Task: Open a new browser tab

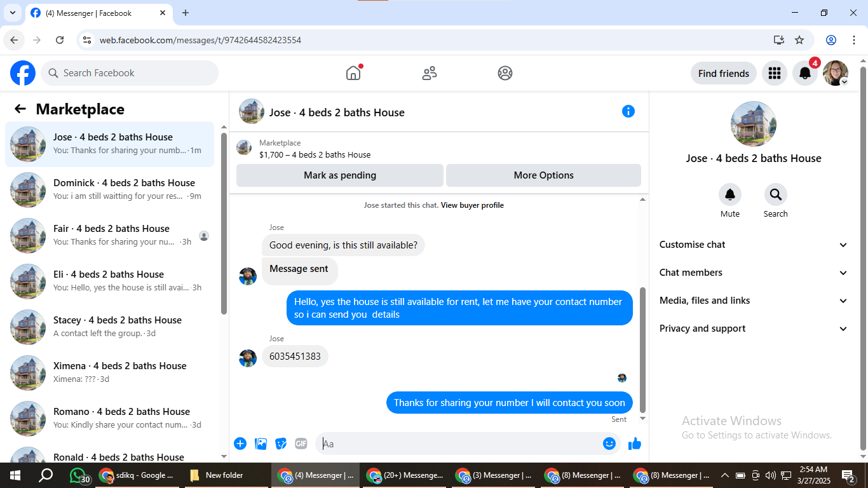Action: pyautogui.click(x=186, y=13)
